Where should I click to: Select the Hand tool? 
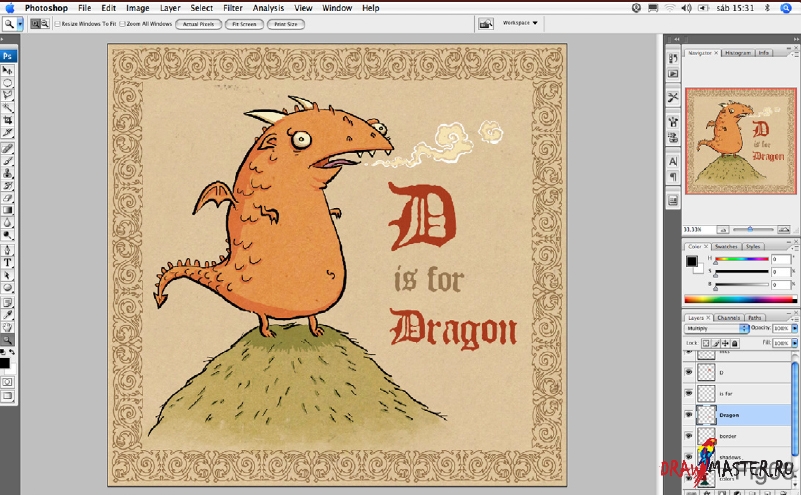click(x=7, y=327)
